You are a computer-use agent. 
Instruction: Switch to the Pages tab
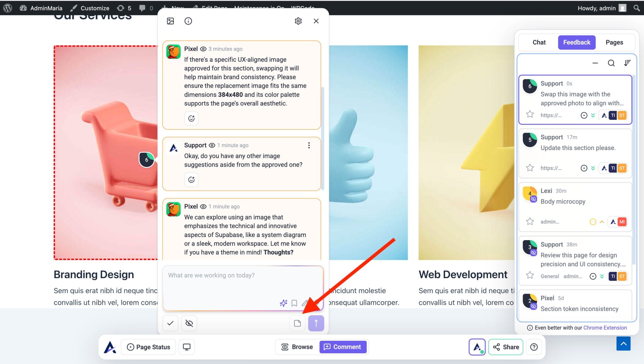click(x=614, y=42)
